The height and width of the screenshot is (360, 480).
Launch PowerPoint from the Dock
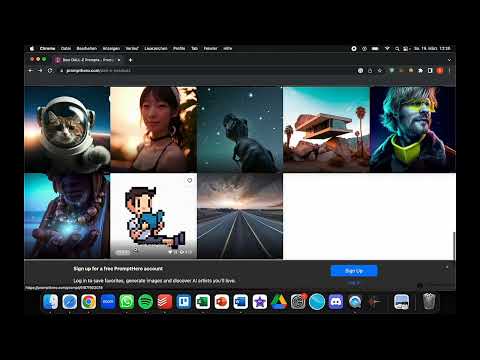222,302
